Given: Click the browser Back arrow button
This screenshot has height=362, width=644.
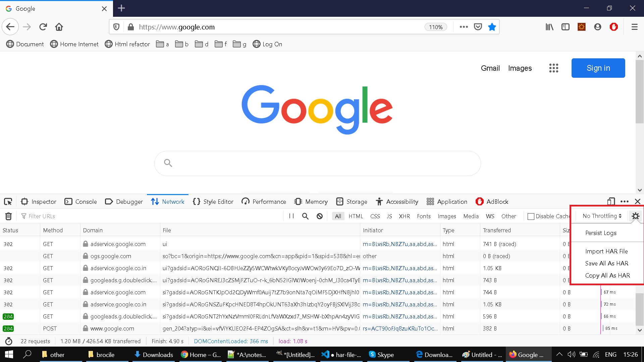Looking at the screenshot, I should click(10, 27).
